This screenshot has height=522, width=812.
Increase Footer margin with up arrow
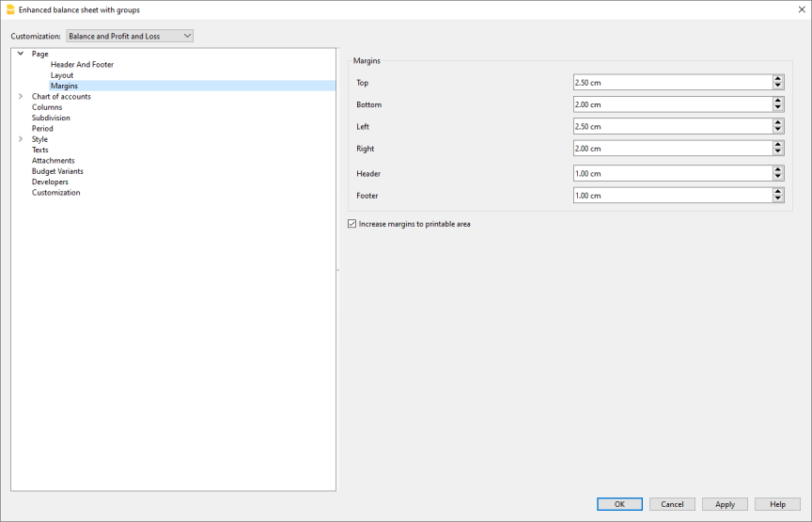(x=778, y=192)
